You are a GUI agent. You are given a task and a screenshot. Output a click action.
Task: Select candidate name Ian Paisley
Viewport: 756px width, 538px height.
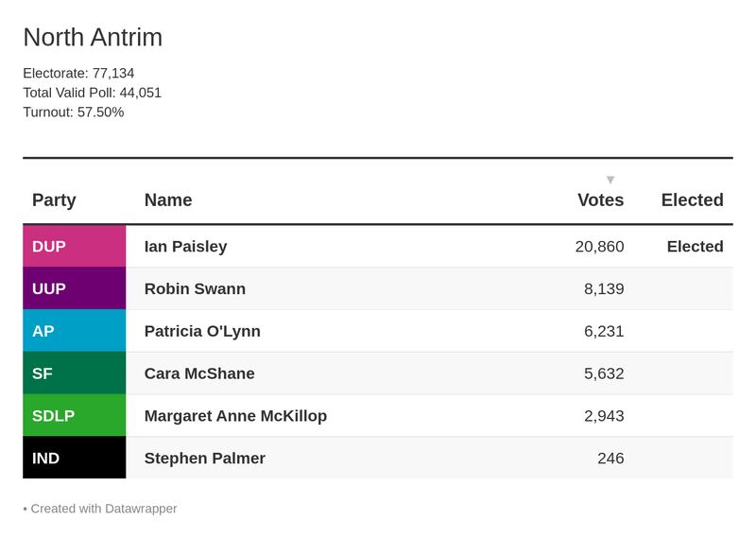click(x=185, y=246)
